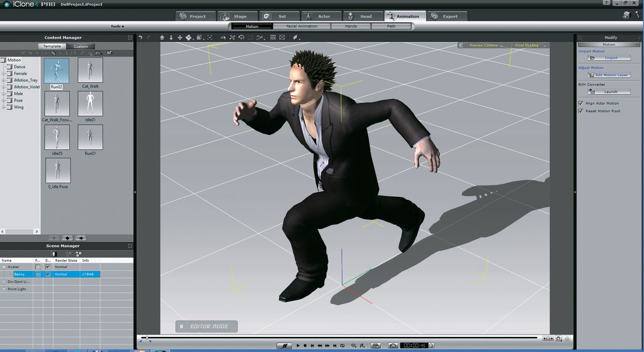The height and width of the screenshot is (352, 644).
Task: Toggle the Show checkbox for Avatar row
Action: click(x=48, y=267)
